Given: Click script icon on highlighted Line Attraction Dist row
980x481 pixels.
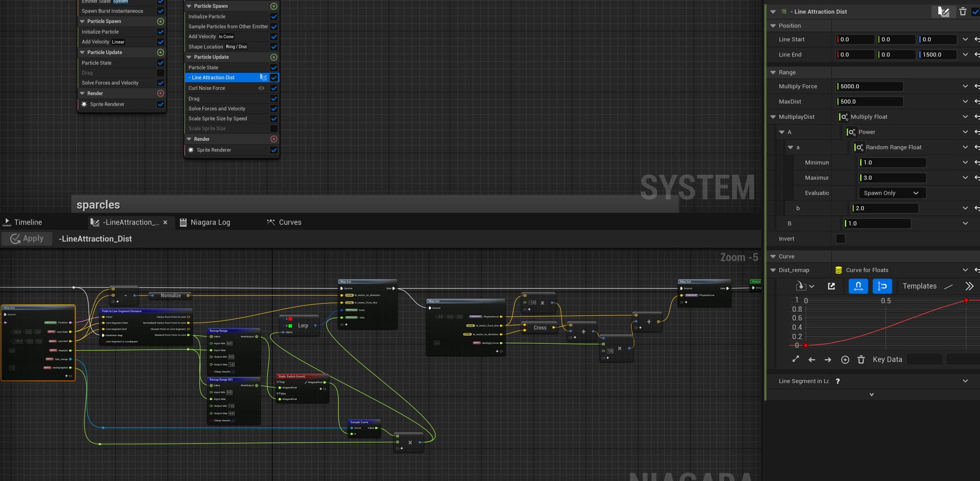Looking at the screenshot, I should (x=263, y=78).
